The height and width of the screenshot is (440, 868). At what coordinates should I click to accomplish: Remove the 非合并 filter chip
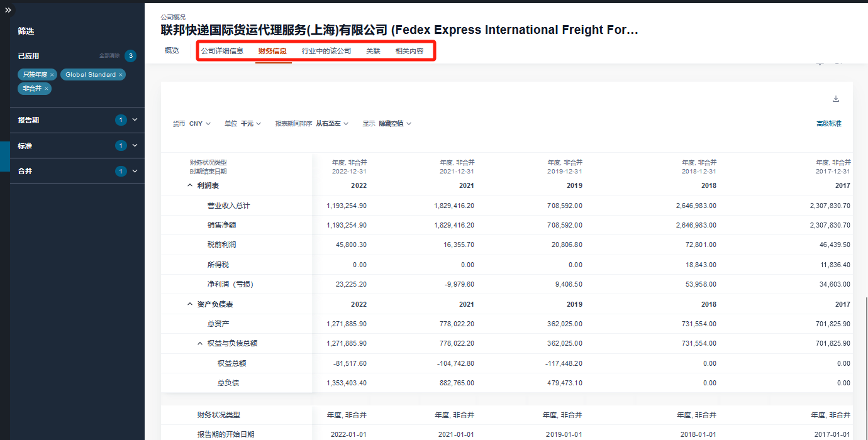[x=47, y=89]
